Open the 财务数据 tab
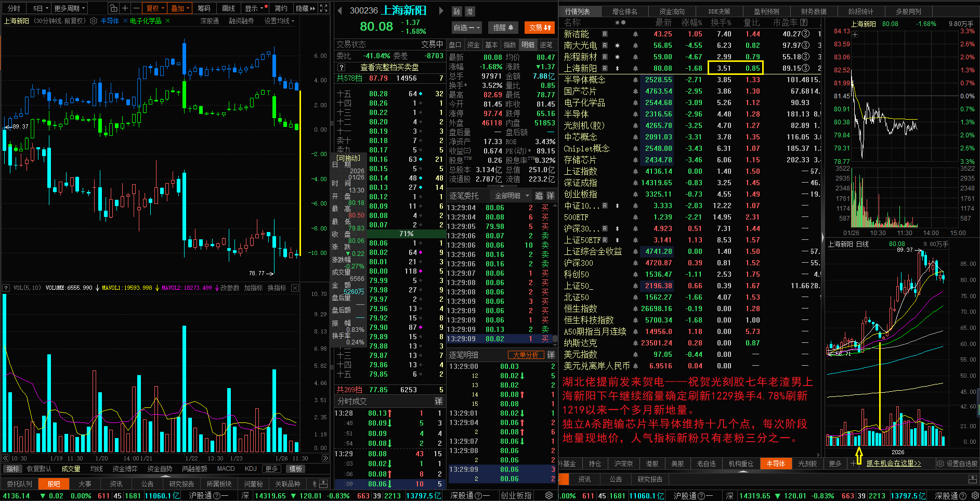 (814, 11)
